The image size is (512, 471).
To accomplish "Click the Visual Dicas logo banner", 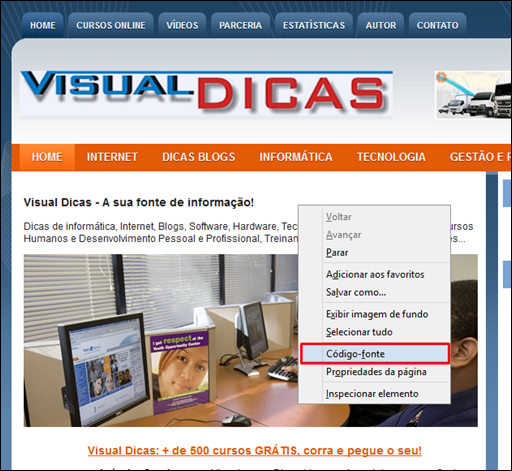I will click(x=206, y=95).
